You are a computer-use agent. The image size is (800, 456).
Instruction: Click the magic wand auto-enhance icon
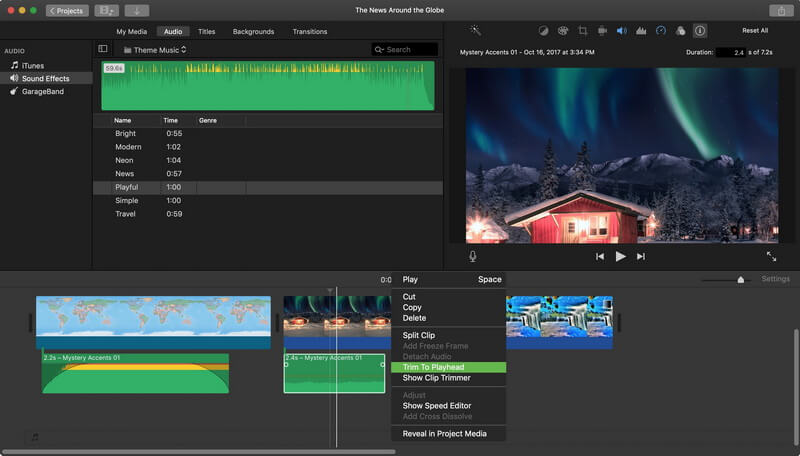coord(476,31)
